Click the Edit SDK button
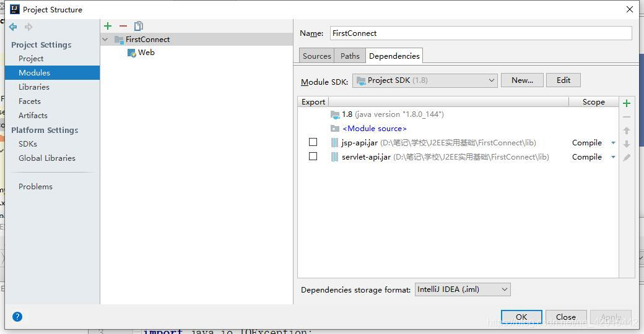Viewport: 644px width, 334px height. coord(563,80)
